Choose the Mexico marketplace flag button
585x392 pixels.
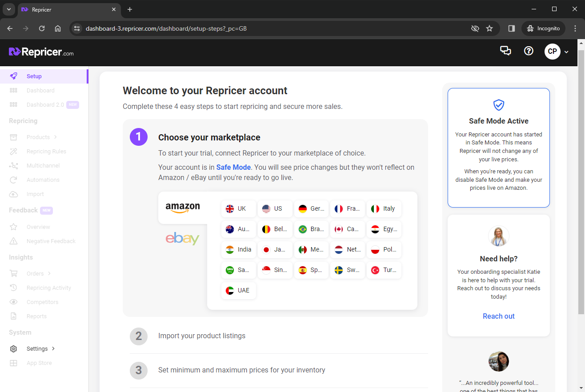[312, 249]
